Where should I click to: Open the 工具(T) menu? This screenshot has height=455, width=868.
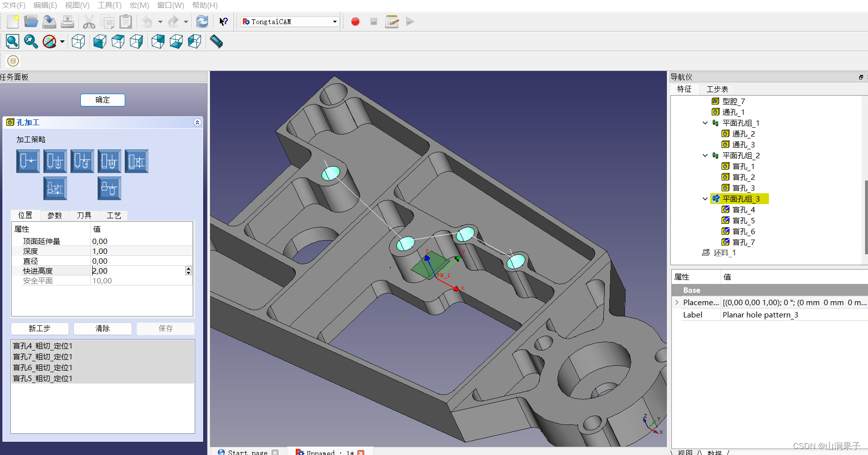[x=109, y=5]
